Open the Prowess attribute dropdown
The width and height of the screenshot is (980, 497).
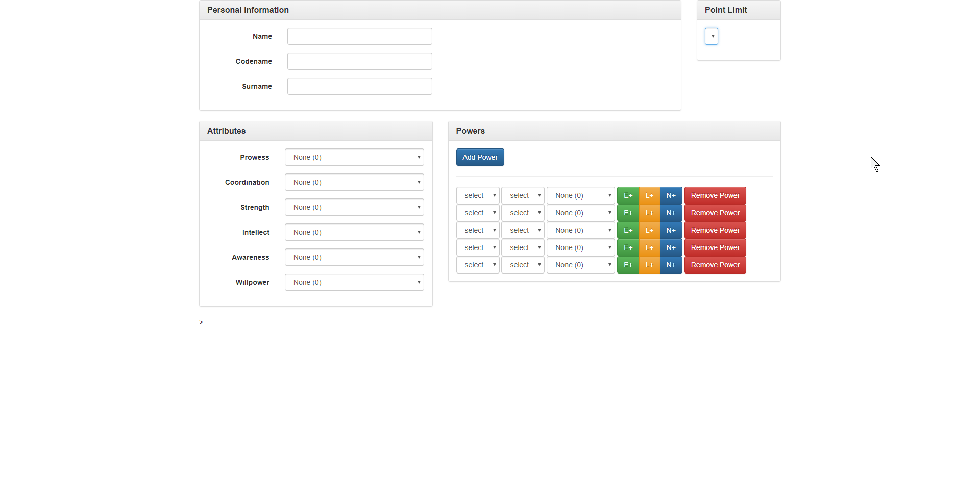coord(354,157)
